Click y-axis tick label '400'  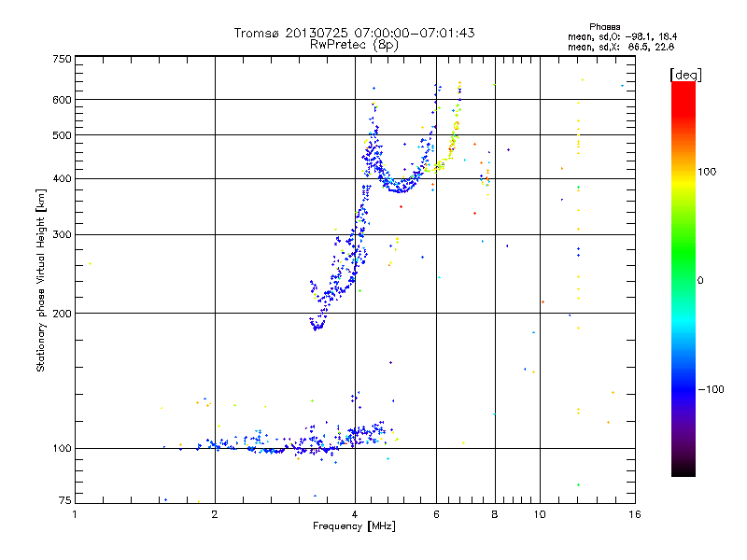(62, 179)
